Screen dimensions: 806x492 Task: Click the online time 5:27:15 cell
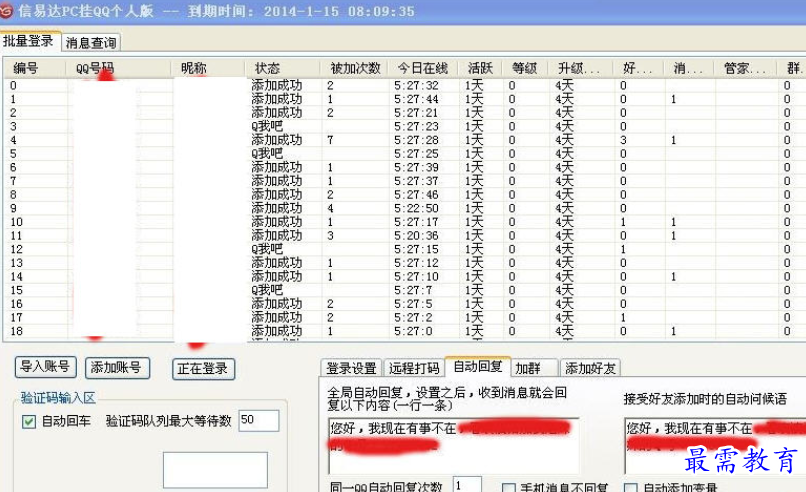pyautogui.click(x=416, y=249)
